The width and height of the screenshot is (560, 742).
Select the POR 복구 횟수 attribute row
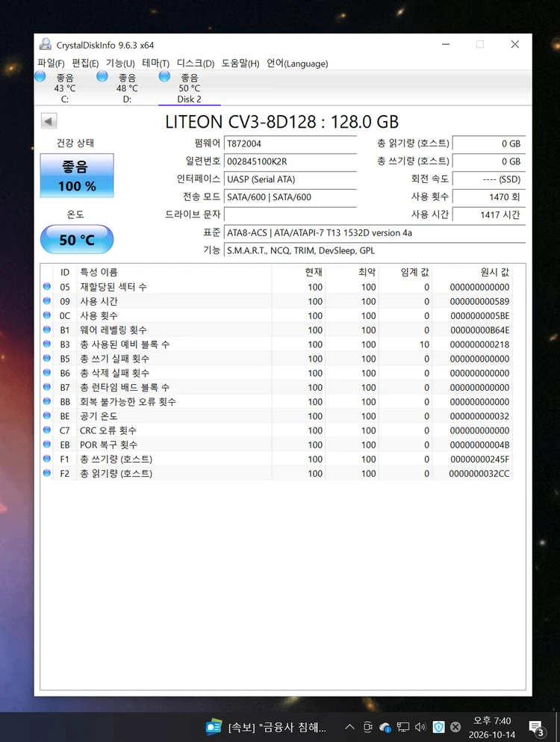click(x=277, y=445)
